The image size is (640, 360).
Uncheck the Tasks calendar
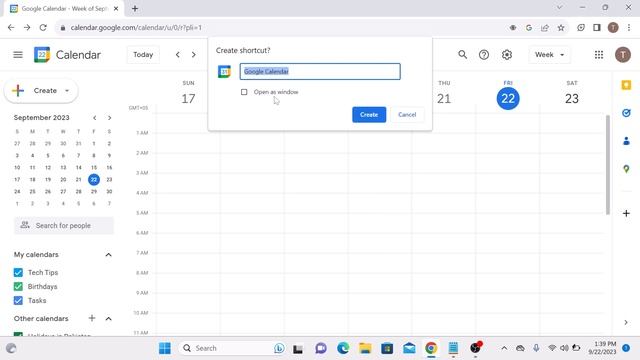coord(18,300)
